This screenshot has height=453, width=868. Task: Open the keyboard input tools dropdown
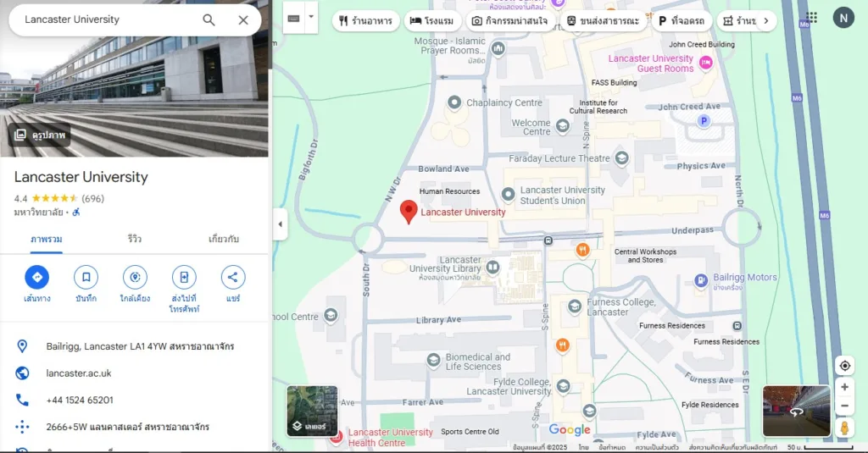pyautogui.click(x=311, y=17)
